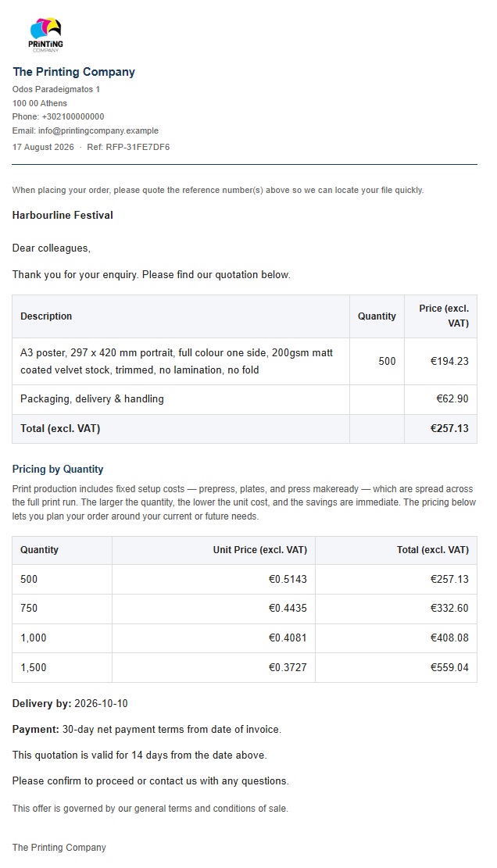Click the delivery date 2026-10-10
Screen dimensions: 497x868
(x=101, y=704)
